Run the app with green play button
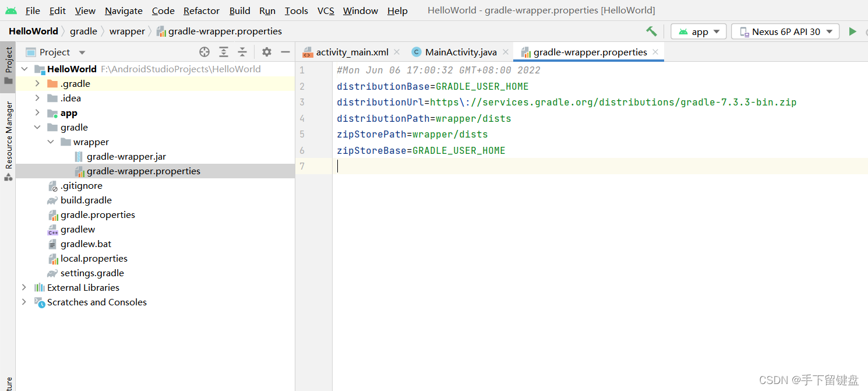The width and height of the screenshot is (868, 391). click(x=852, y=31)
